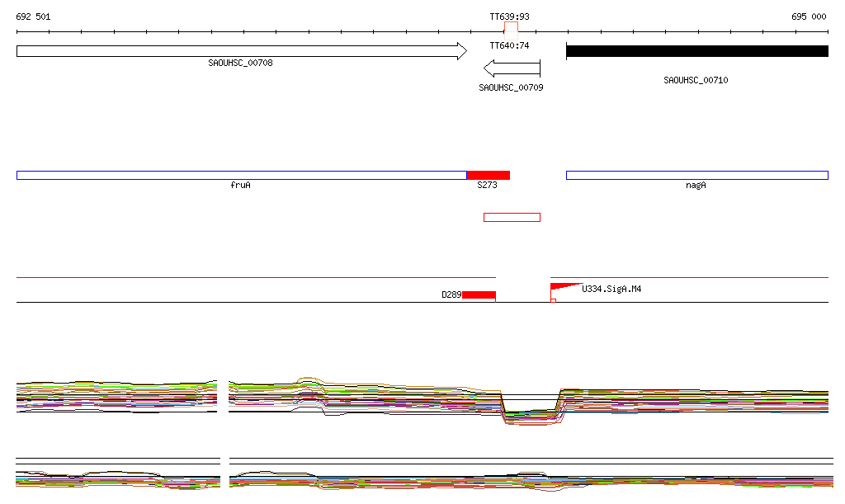This screenshot has height=504, width=845.
Task: Select the unlabeled red outlined rectangle
Action: click(512, 217)
